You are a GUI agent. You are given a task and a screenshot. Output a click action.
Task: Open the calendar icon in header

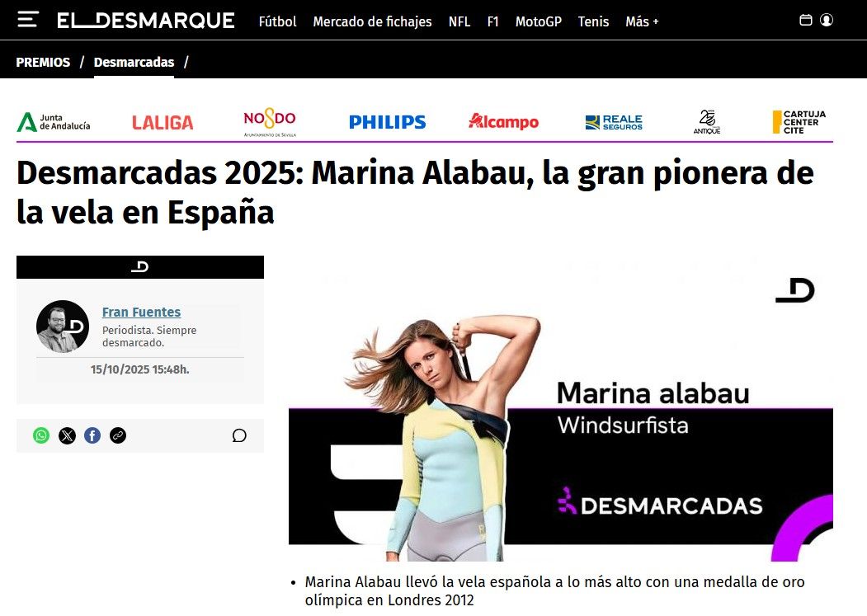tap(806, 20)
